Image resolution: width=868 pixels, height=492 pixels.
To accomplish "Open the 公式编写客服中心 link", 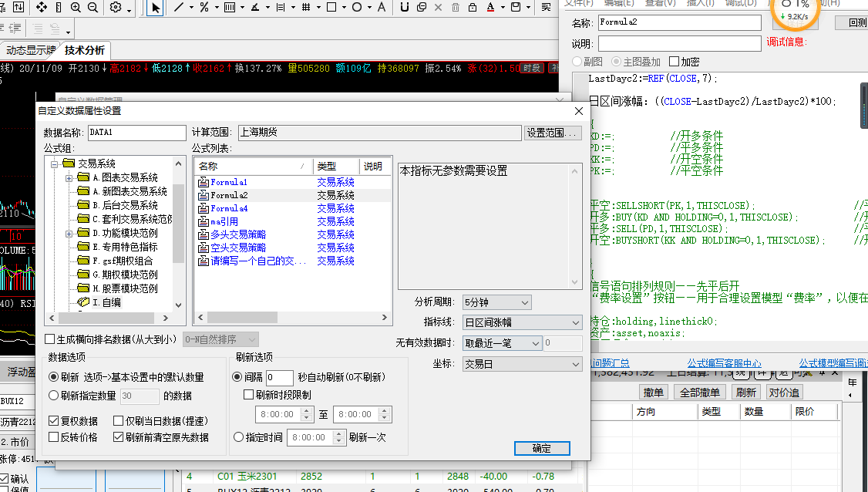I will (x=724, y=363).
